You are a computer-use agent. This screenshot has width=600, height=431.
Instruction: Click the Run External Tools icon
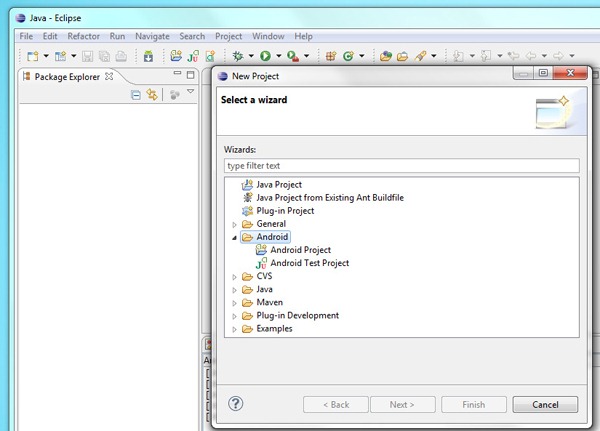(293, 56)
